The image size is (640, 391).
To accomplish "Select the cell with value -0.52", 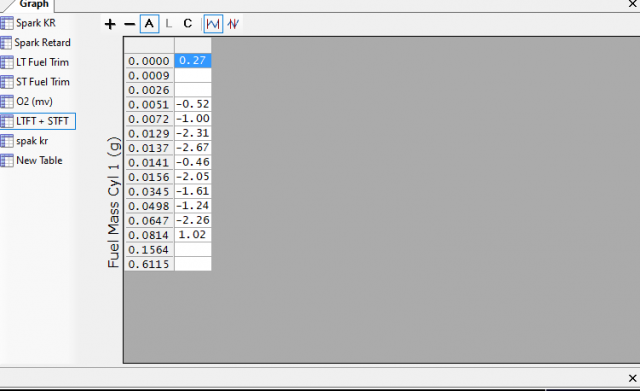I will [193, 104].
